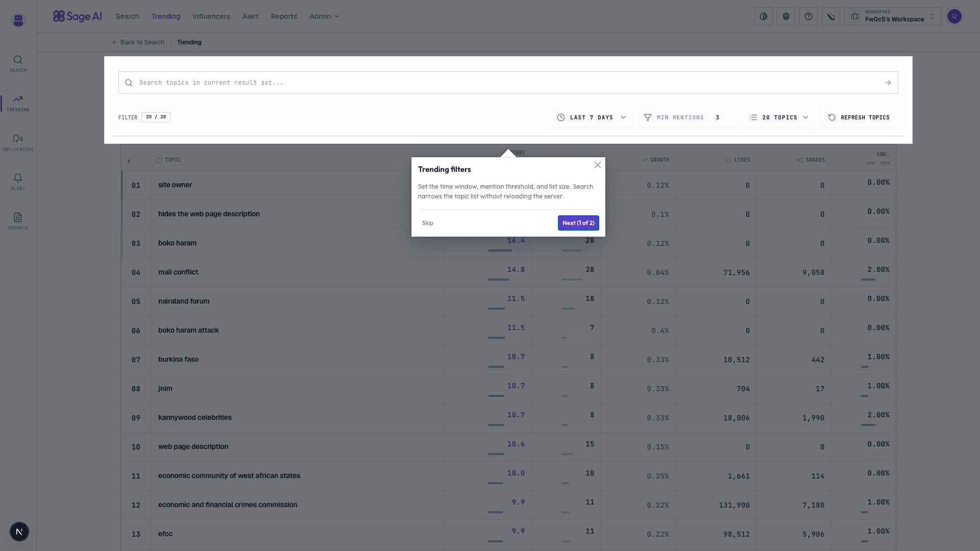The image size is (980, 551).
Task: Click the Trending breadcrumb
Action: [189, 42]
